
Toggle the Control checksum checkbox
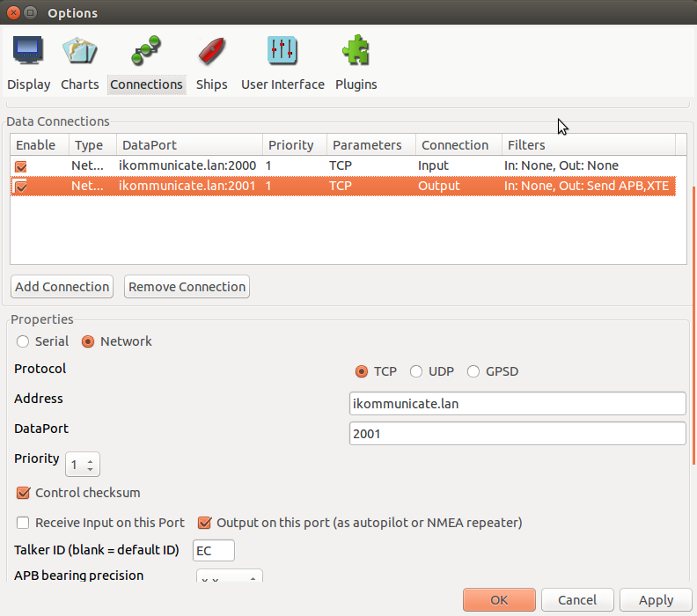coord(24,493)
